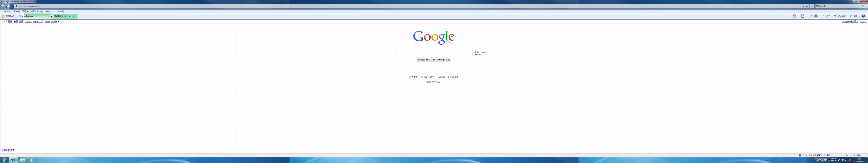Screen dimensions: 868x163
Task: Click the Windows Media Player taskbar icon
Action: [x=32, y=160]
